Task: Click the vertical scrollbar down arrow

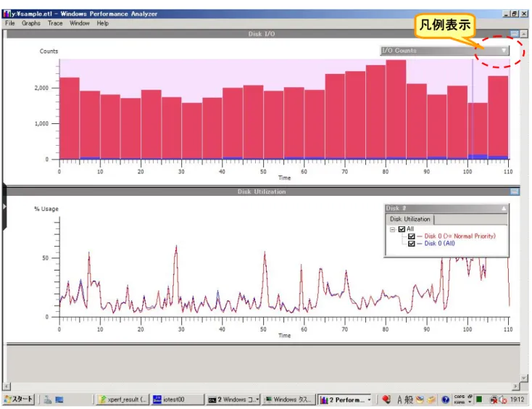Action: [x=524, y=378]
